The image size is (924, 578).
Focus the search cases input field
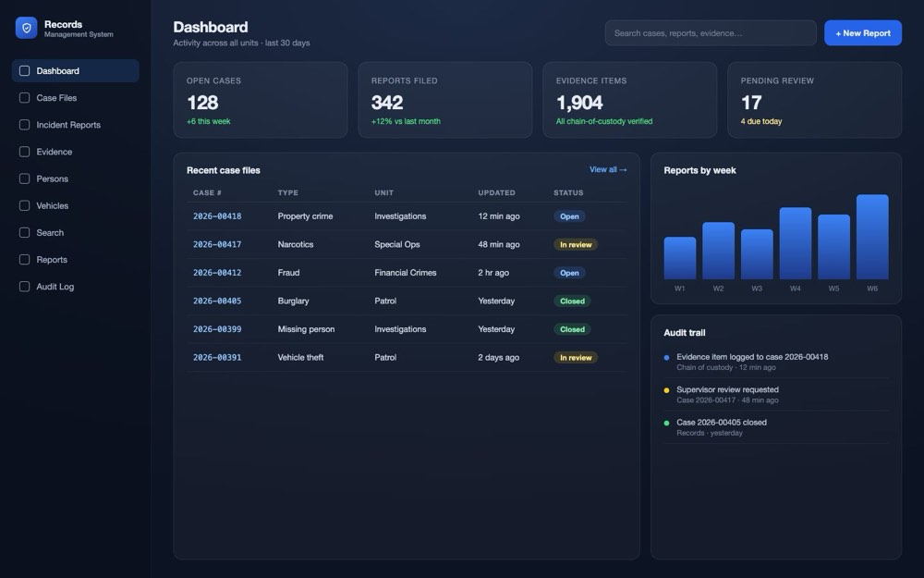[711, 33]
